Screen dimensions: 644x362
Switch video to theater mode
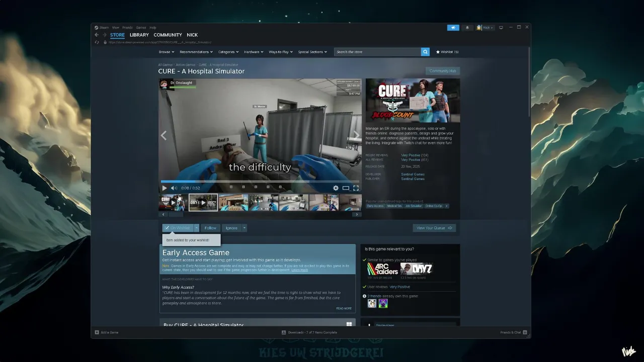click(346, 188)
